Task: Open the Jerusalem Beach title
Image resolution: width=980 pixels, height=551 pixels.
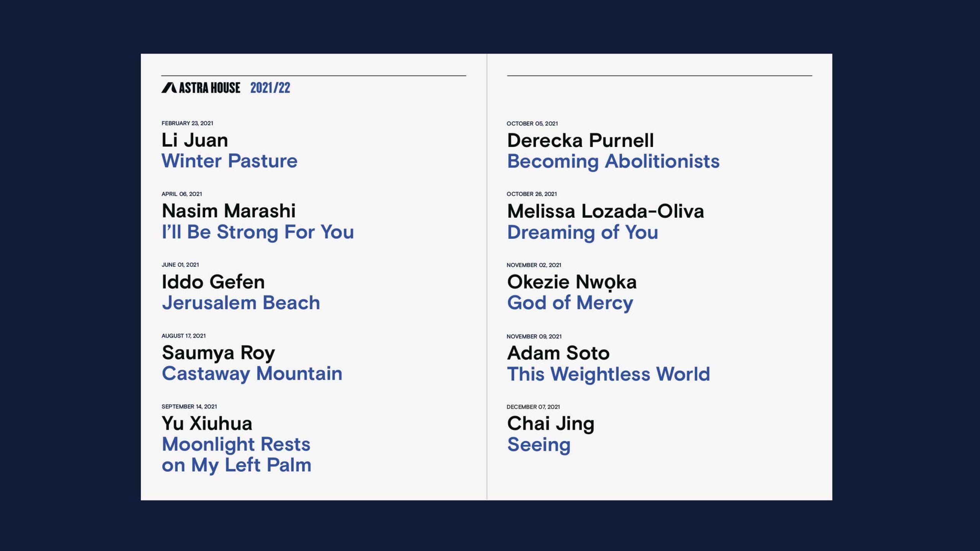Action: click(241, 303)
